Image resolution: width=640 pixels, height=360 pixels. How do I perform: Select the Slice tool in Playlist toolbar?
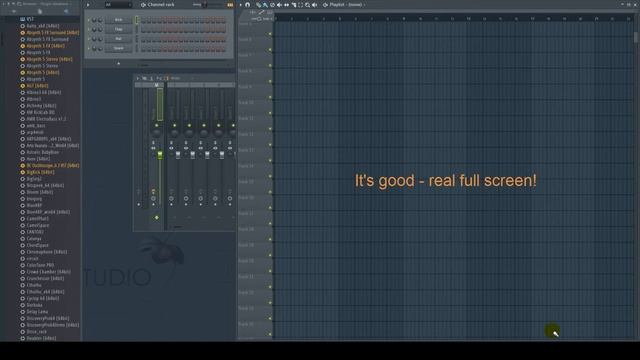294,5
